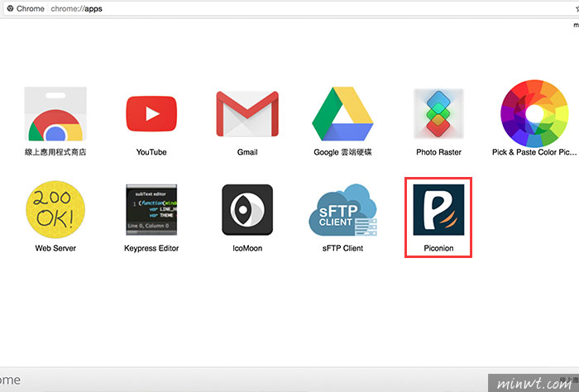
Task: Click the Google 雲端硬碟 label
Action: [x=342, y=152]
